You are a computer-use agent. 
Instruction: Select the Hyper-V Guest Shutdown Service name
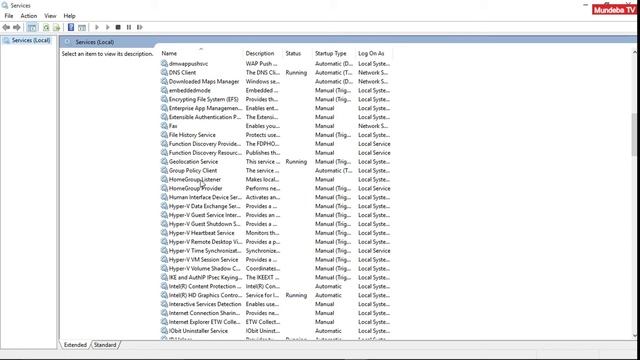point(204,224)
